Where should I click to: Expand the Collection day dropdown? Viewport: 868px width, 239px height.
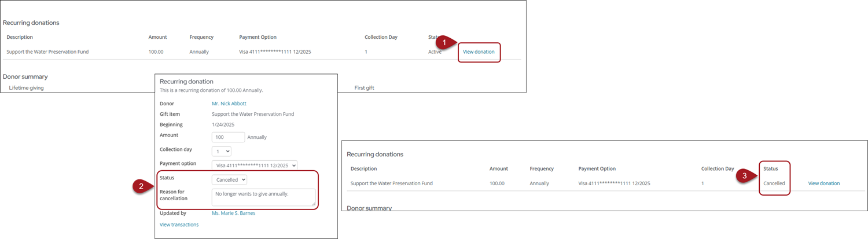click(x=221, y=151)
